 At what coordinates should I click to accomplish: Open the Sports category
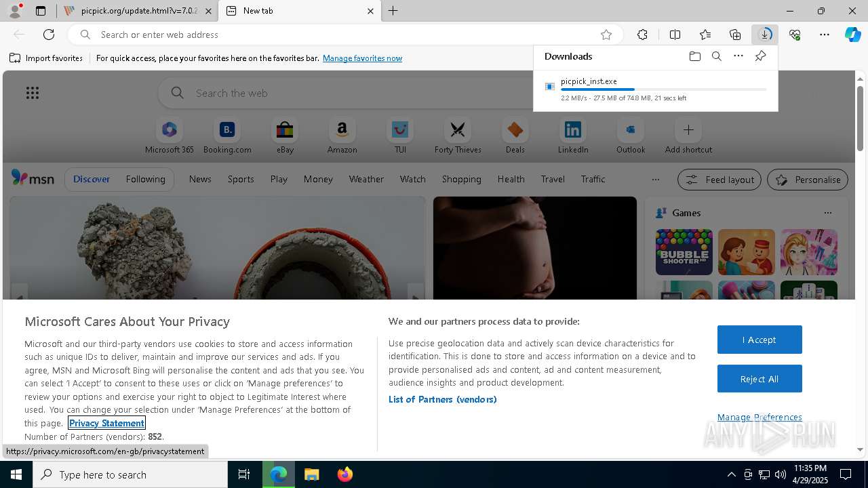[x=241, y=179]
